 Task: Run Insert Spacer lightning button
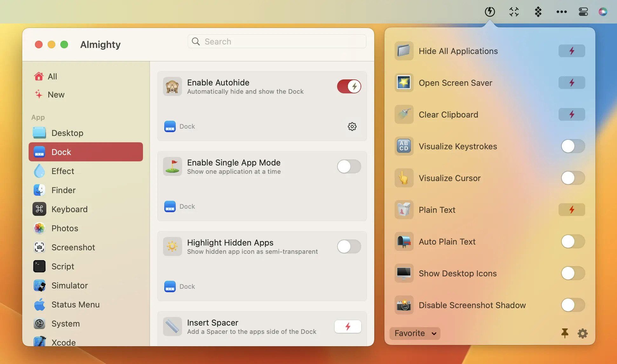click(348, 327)
